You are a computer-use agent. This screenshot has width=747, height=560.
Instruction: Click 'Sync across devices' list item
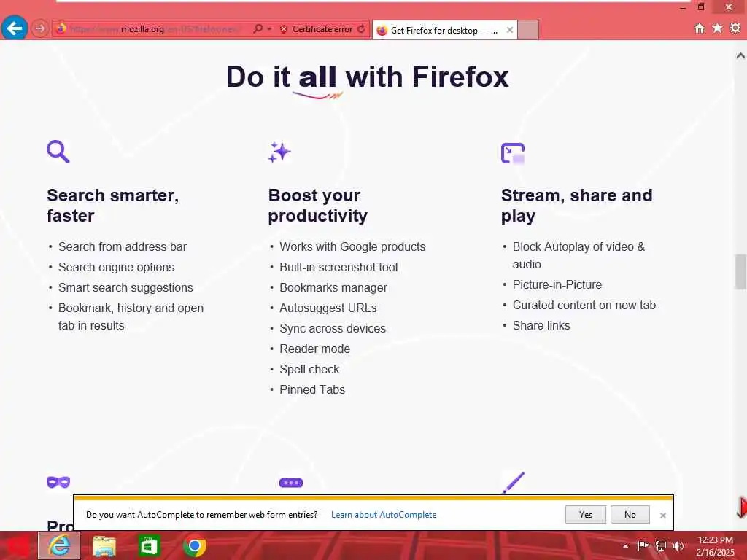tap(333, 329)
